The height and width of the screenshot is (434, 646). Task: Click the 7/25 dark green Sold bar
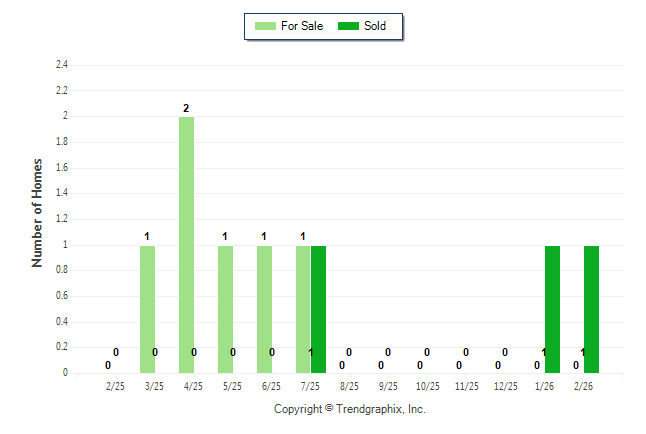(x=318, y=309)
